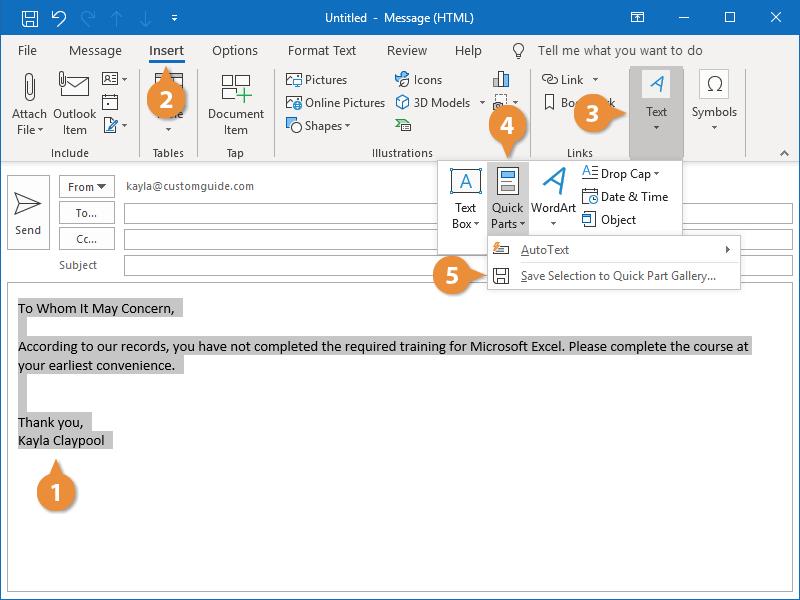Click the Send button
Viewport: 800px width, 600px height.
(x=28, y=213)
